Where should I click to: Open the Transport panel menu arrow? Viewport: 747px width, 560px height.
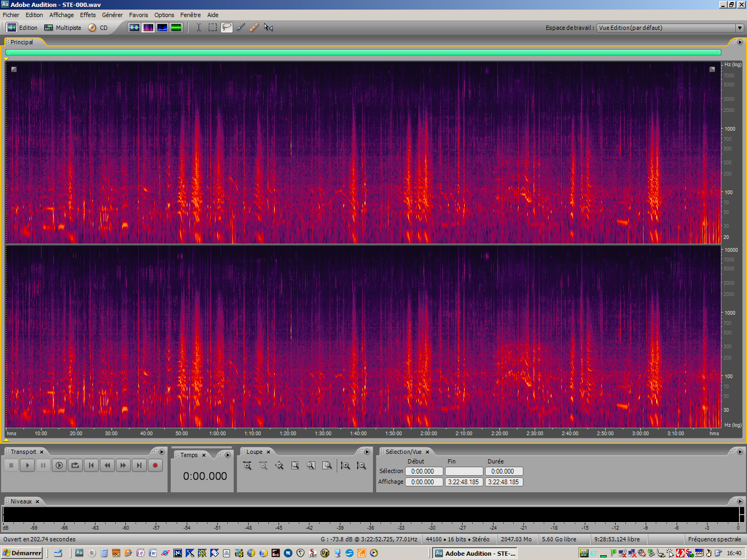[x=162, y=451]
